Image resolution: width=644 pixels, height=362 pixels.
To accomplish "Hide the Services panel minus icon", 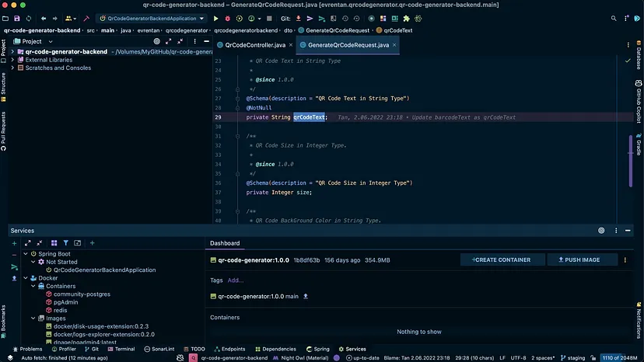I will (x=628, y=231).
